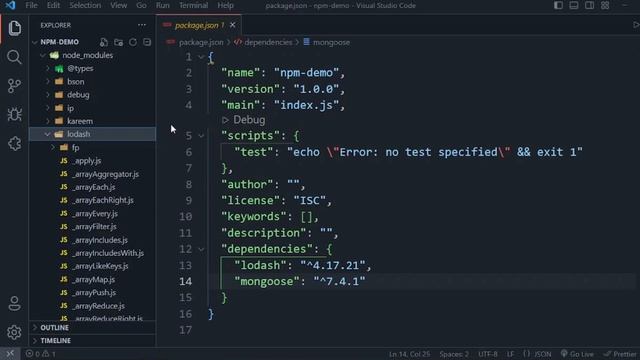The height and width of the screenshot is (360, 640).
Task: Open the Run and Debug view
Action: [x=15, y=115]
